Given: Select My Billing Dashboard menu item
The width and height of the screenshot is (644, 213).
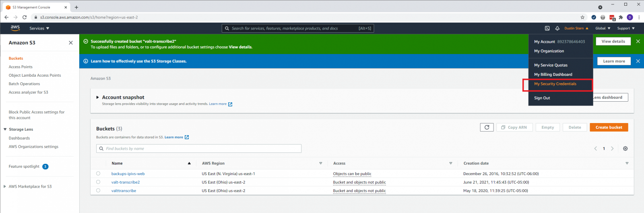Looking at the screenshot, I should (x=553, y=75).
